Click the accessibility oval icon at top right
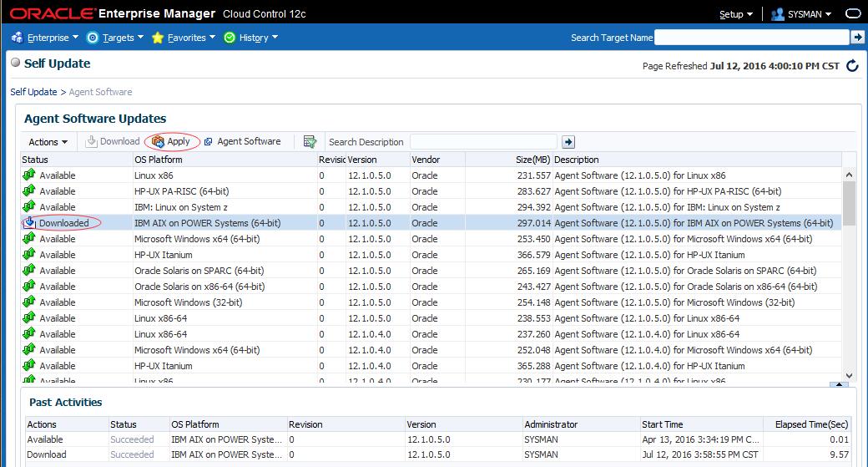Viewport: 868px width, 467px height. 853,14
